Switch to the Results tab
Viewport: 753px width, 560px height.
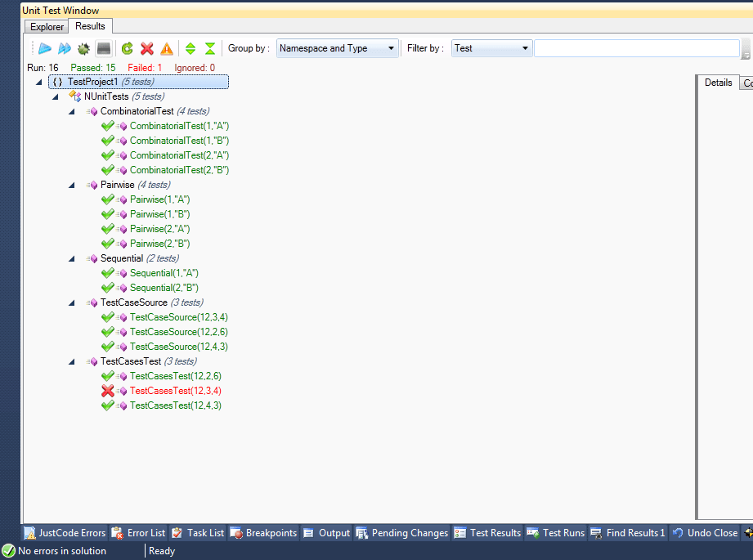[90, 26]
